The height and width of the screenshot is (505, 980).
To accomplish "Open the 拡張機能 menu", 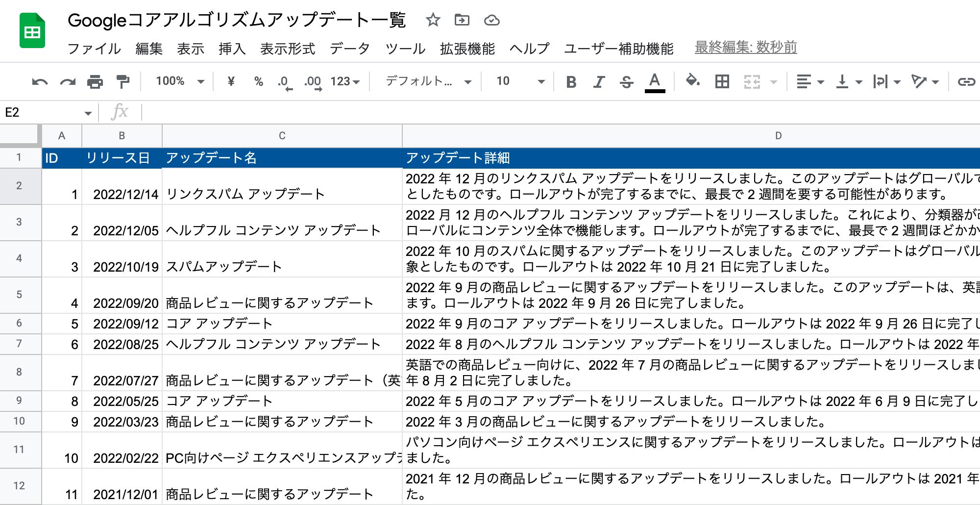I will click(467, 49).
